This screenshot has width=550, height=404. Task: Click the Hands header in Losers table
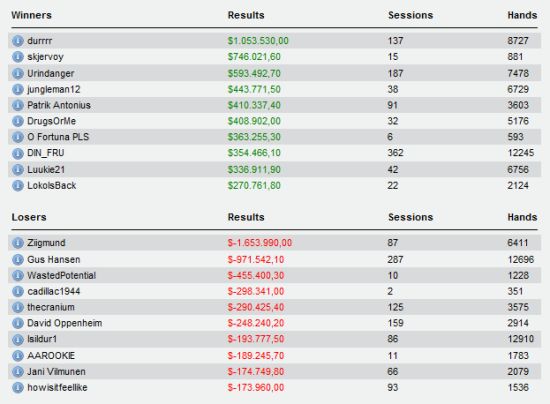coord(522,217)
